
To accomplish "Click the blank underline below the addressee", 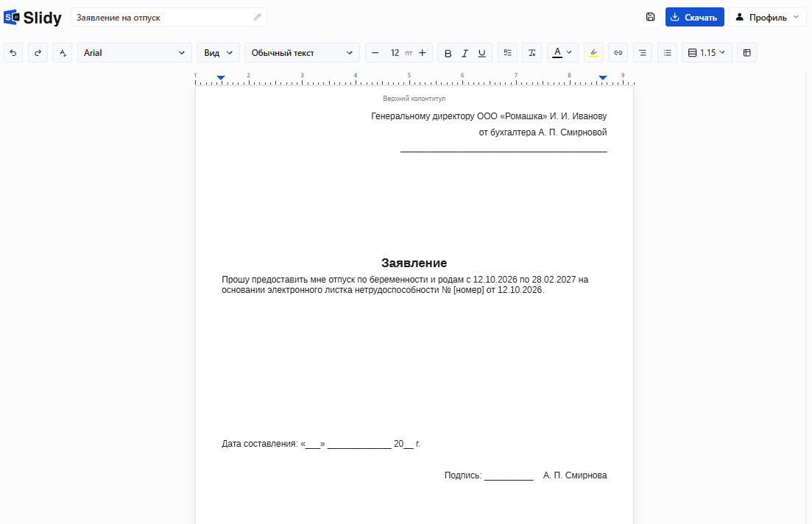I will (504, 152).
